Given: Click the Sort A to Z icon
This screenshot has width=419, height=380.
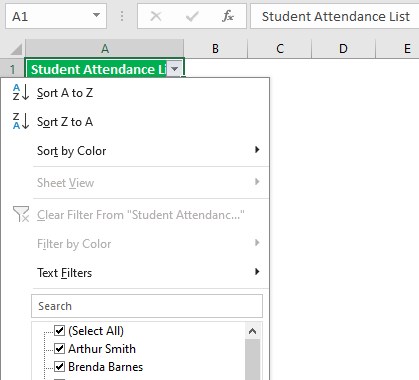Looking at the screenshot, I should 21,93.
